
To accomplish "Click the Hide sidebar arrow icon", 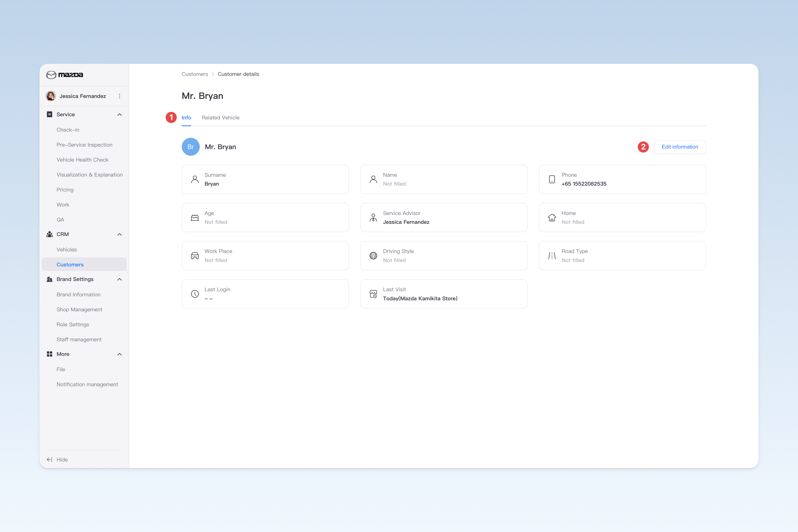I will [49, 459].
